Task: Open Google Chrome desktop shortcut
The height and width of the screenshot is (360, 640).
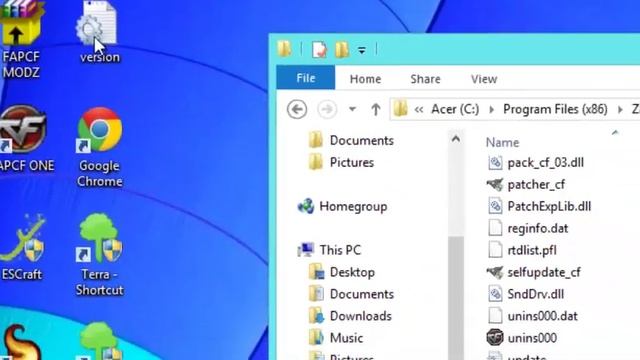Action: tap(100, 147)
